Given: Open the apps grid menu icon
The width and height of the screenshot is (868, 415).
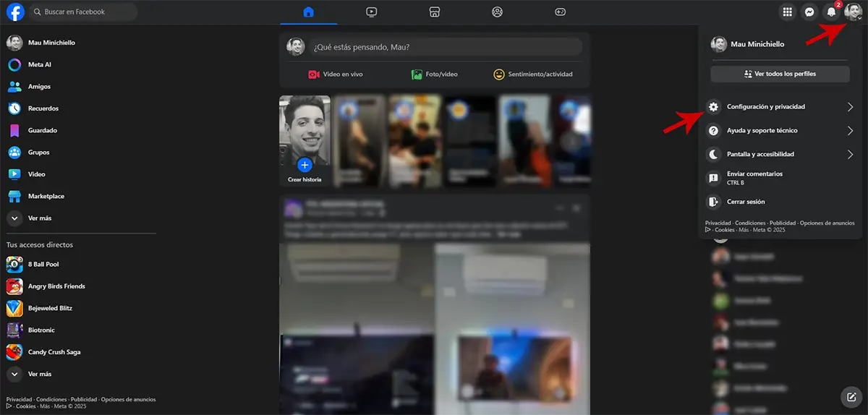Looking at the screenshot, I should point(788,12).
